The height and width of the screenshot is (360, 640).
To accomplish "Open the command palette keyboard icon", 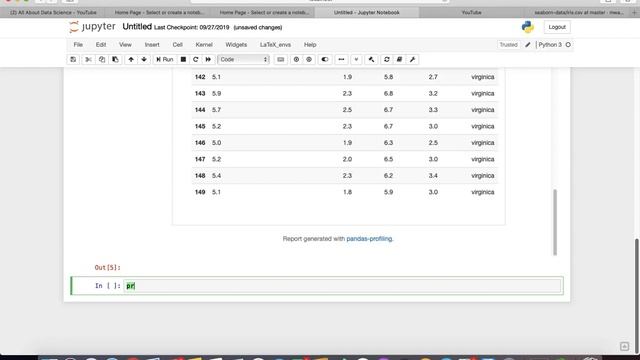I will [x=280, y=60].
